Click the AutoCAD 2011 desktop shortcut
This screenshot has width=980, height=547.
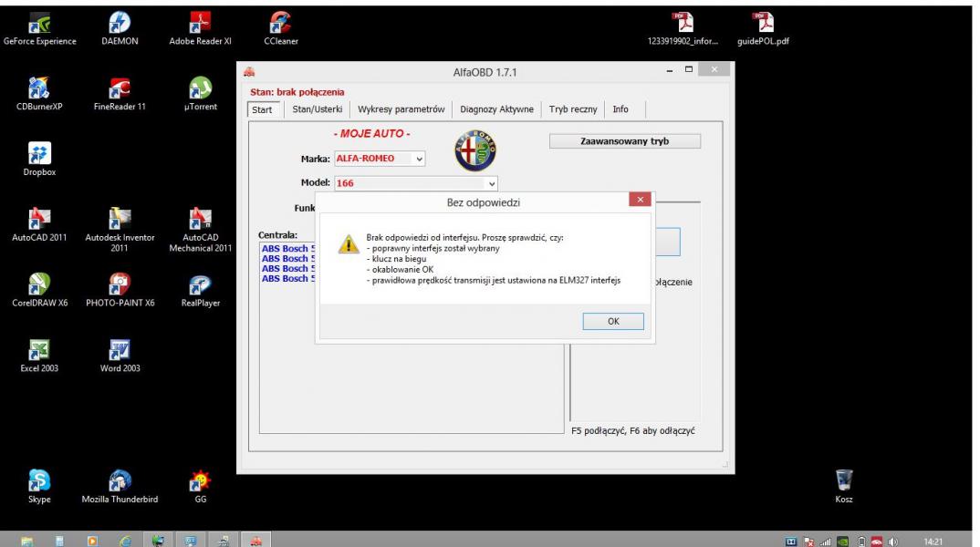[x=39, y=225]
